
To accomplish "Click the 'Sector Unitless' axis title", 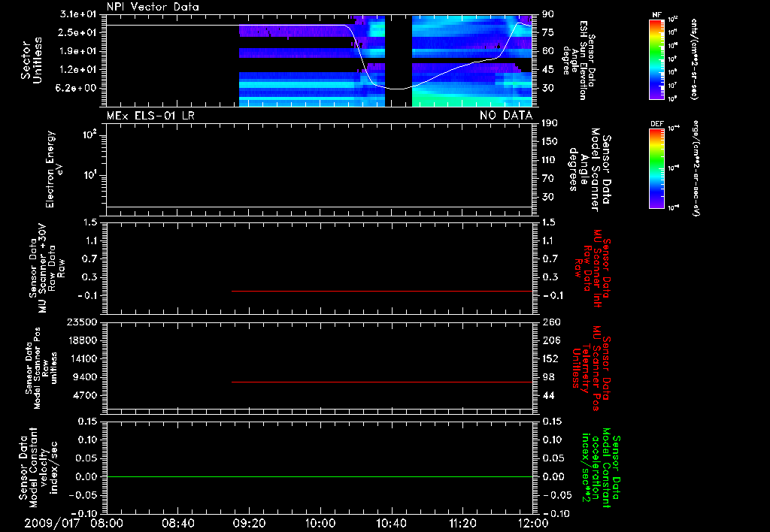I will click(32, 60).
